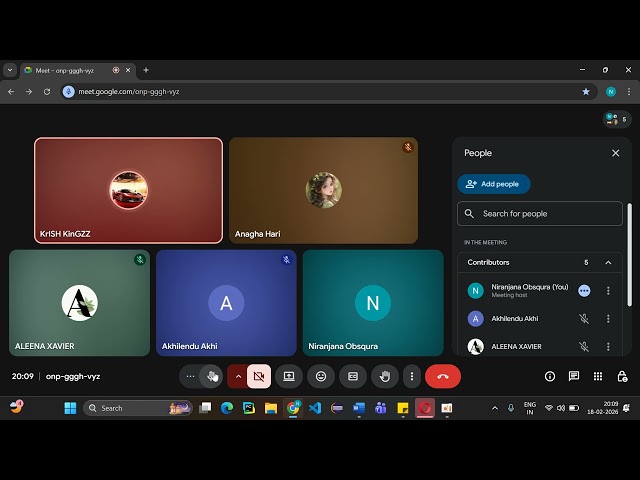
Task: Click the red Leave call button
Action: (443, 376)
